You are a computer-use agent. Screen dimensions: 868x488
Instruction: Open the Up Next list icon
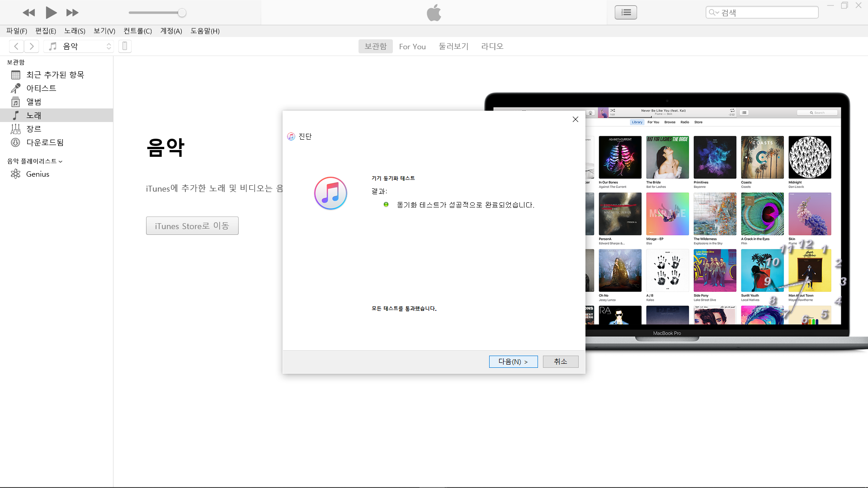(x=626, y=12)
